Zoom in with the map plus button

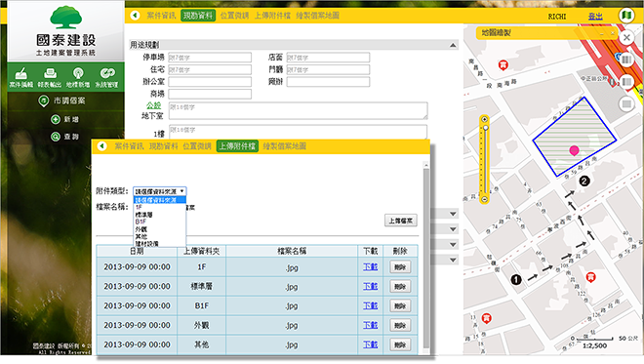(485, 120)
